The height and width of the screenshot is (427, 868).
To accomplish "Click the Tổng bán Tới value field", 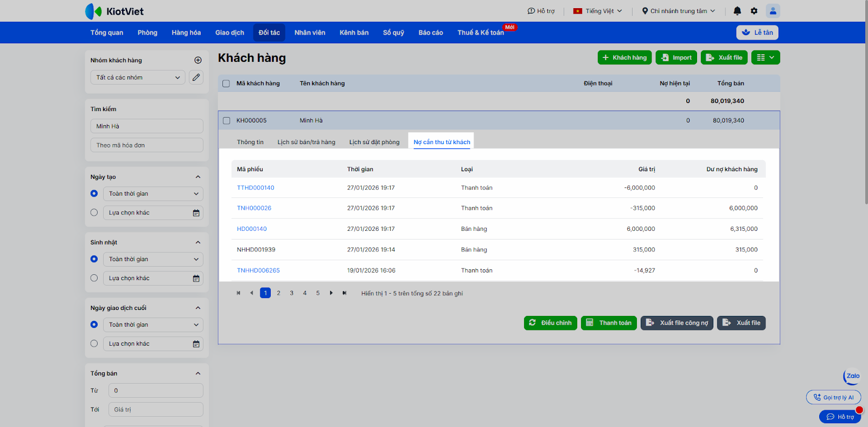I will 156,410.
